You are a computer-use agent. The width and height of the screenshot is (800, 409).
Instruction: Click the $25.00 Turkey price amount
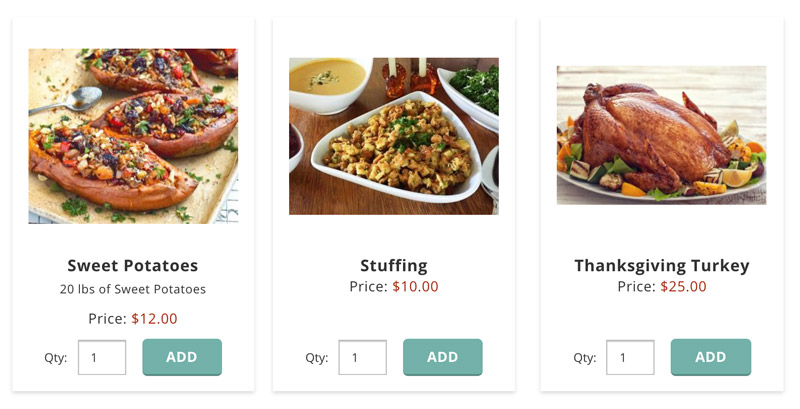683,287
